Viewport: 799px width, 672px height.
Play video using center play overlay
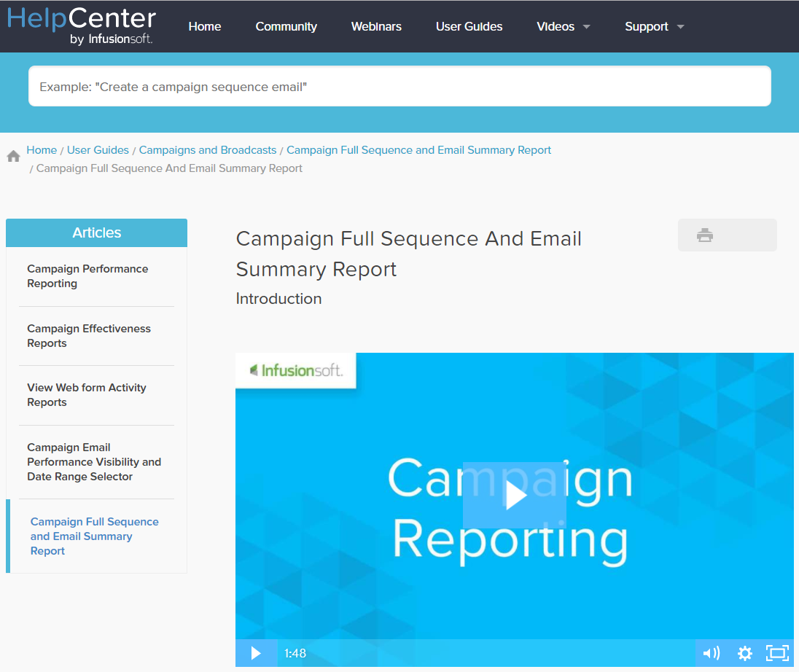(514, 495)
